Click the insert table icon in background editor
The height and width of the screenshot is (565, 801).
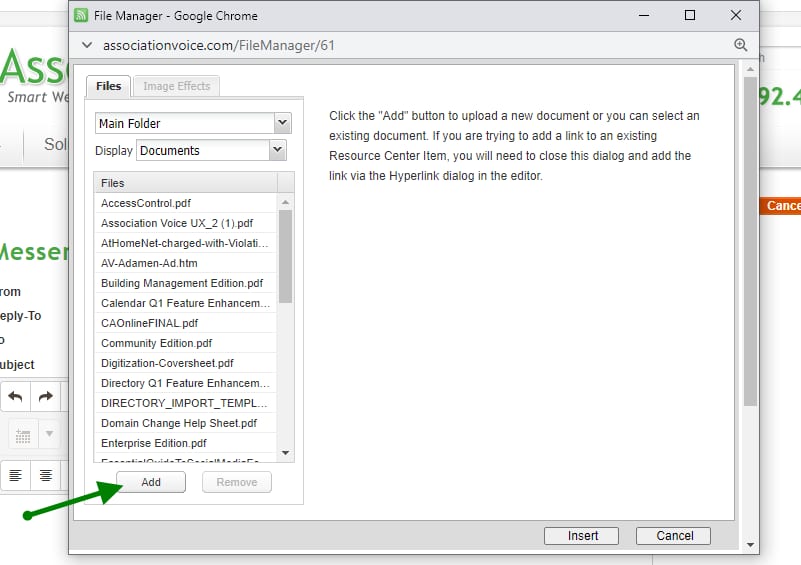pos(23,435)
